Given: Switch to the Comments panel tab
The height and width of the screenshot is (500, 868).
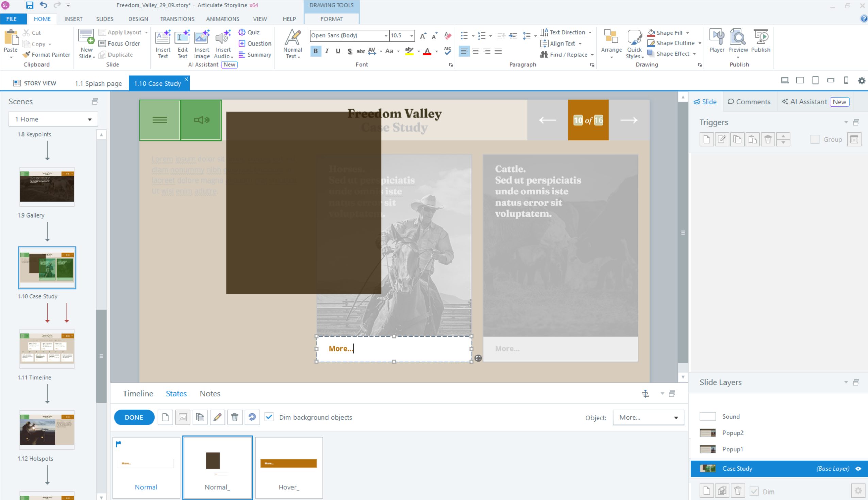Looking at the screenshot, I should [749, 102].
